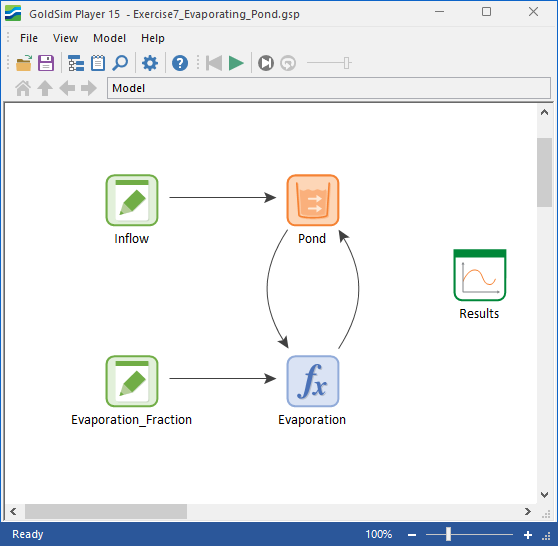Select the Inflow data element
The width and height of the screenshot is (558, 546).
coord(132,200)
